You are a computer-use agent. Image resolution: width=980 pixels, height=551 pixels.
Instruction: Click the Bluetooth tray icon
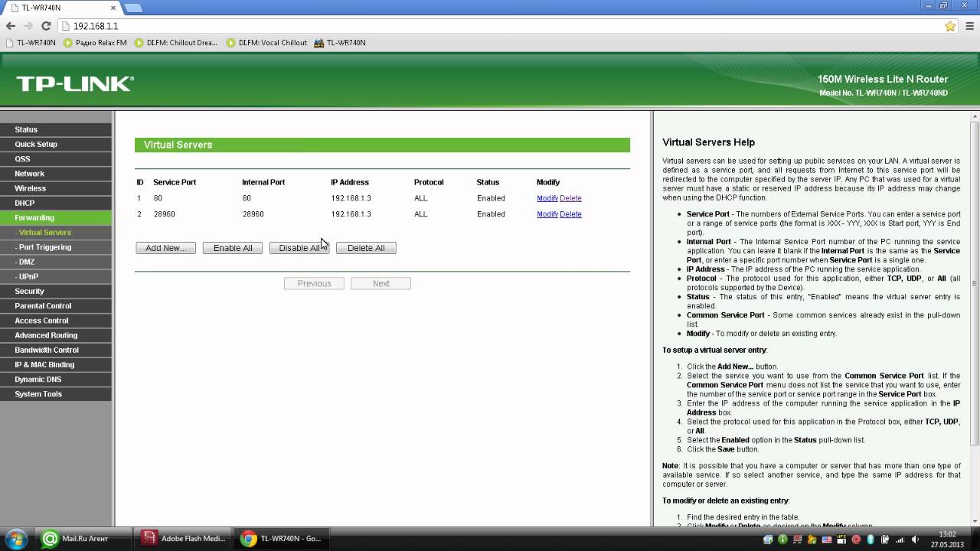[871, 540]
